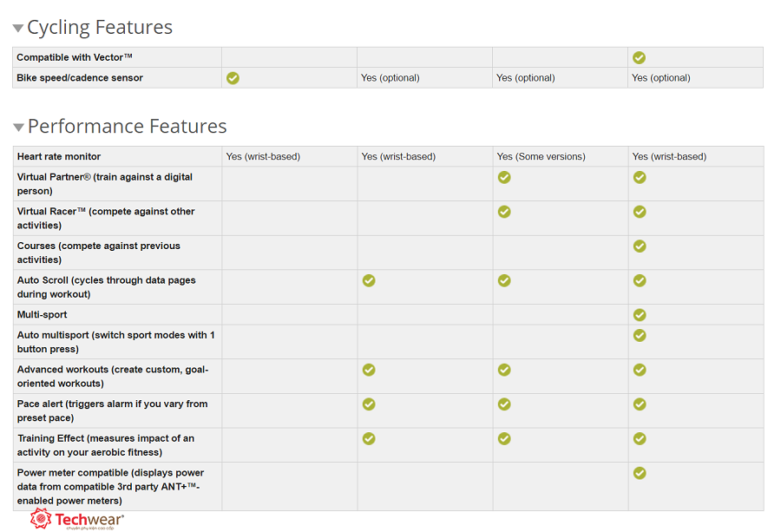
Task: Collapse the Performance Features section triangle
Action: click(18, 128)
